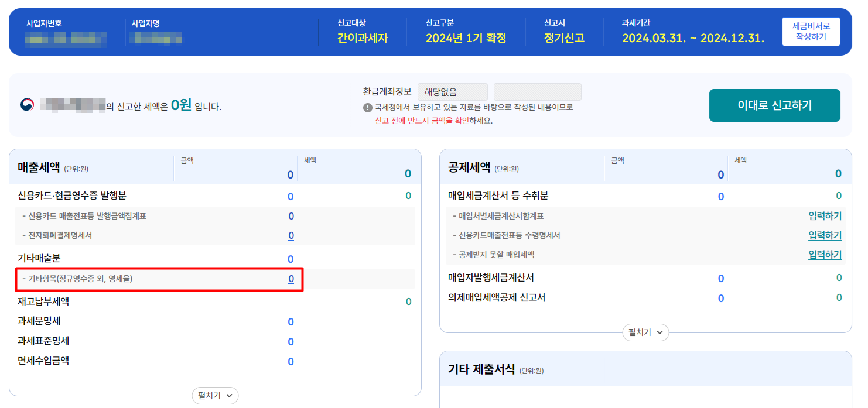
Task: Click 입력하기 for 신용카드매출전표등 수령명세서
Action: (825, 235)
